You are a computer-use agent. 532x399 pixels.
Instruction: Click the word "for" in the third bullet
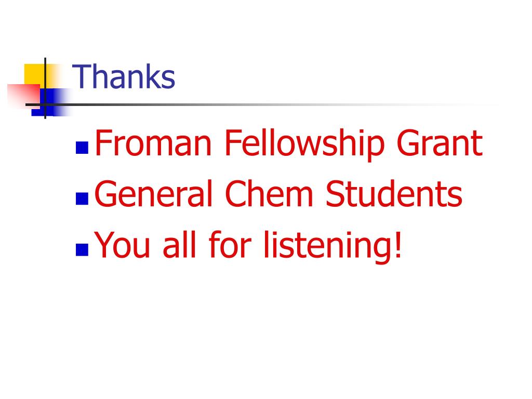pos(230,244)
